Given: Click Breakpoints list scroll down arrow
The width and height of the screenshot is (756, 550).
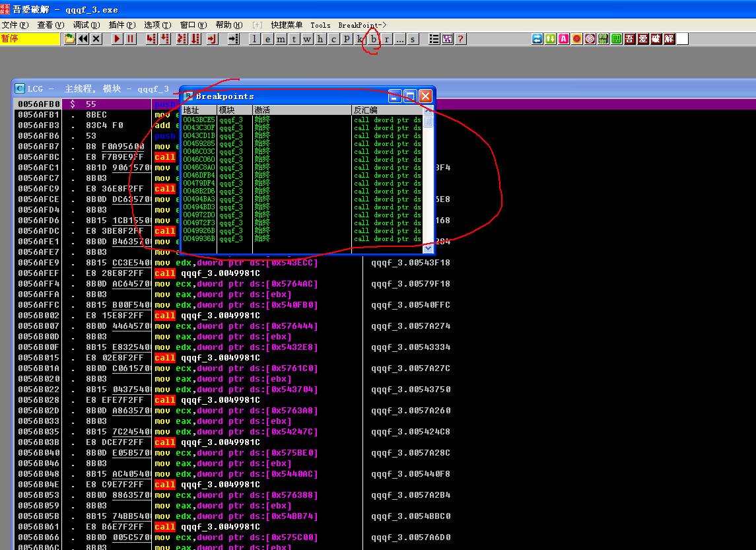Looking at the screenshot, I should pyautogui.click(x=428, y=248).
